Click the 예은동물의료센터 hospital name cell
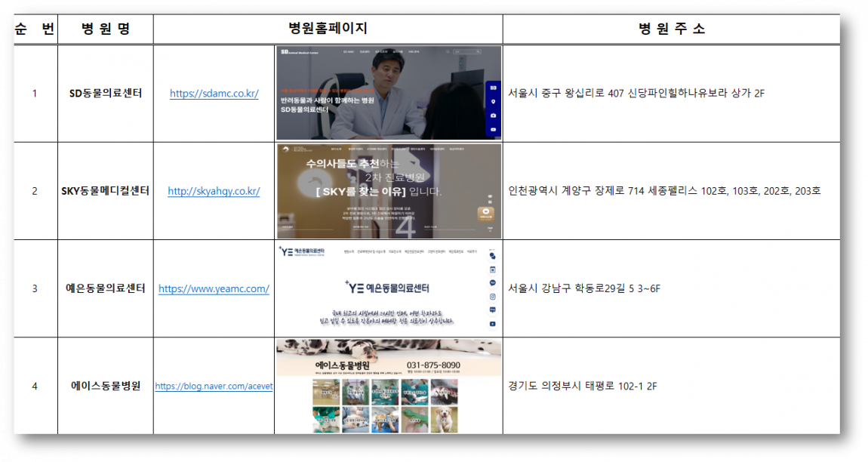This screenshot has width=868, height=462. pos(106,289)
